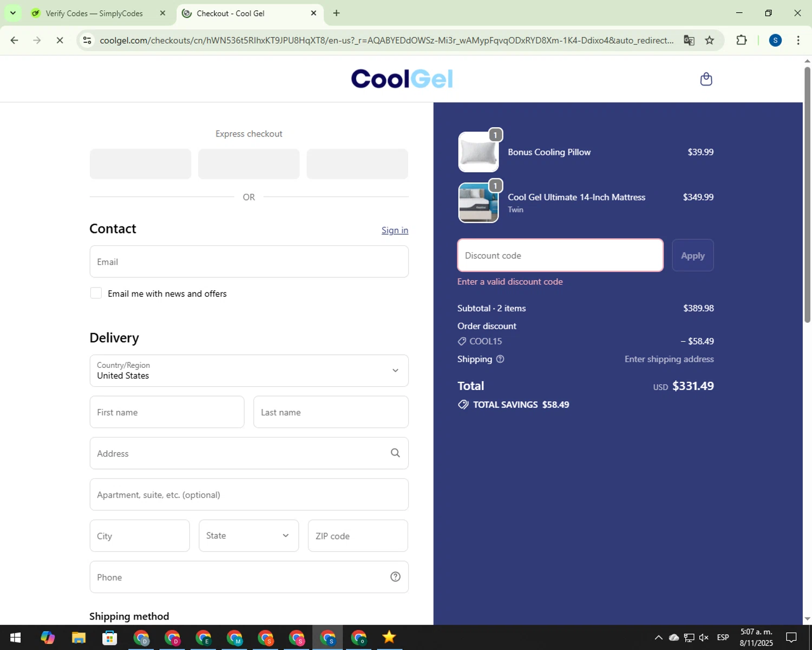
Task: Stop page loading with the X button
Action: click(x=60, y=40)
